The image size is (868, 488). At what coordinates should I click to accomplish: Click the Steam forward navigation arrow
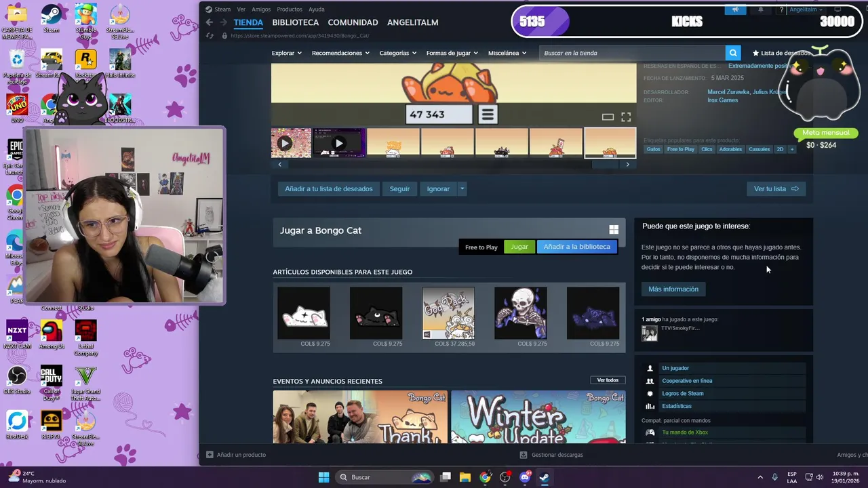pyautogui.click(x=223, y=22)
